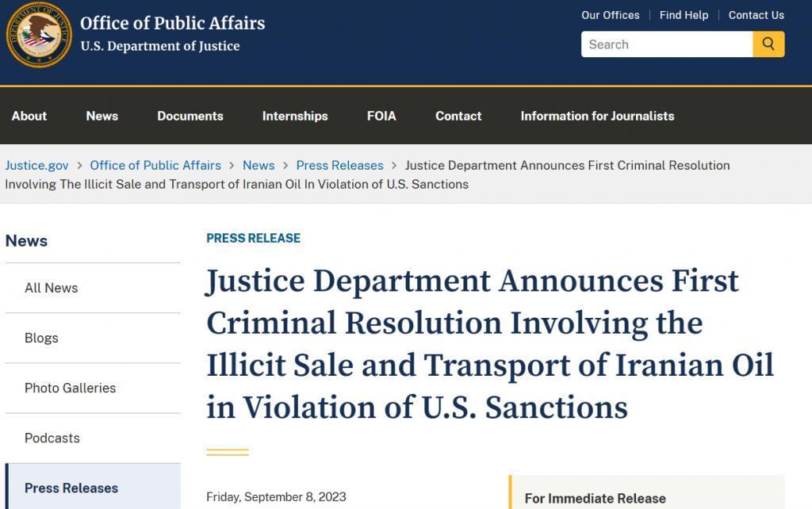Open Photo Galleries in the sidebar

point(70,388)
